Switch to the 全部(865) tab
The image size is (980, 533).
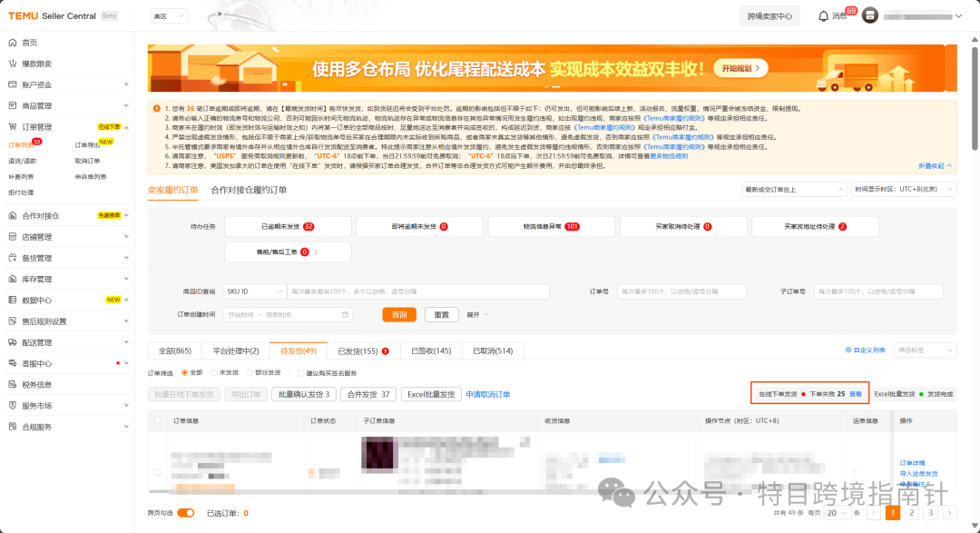pyautogui.click(x=175, y=351)
